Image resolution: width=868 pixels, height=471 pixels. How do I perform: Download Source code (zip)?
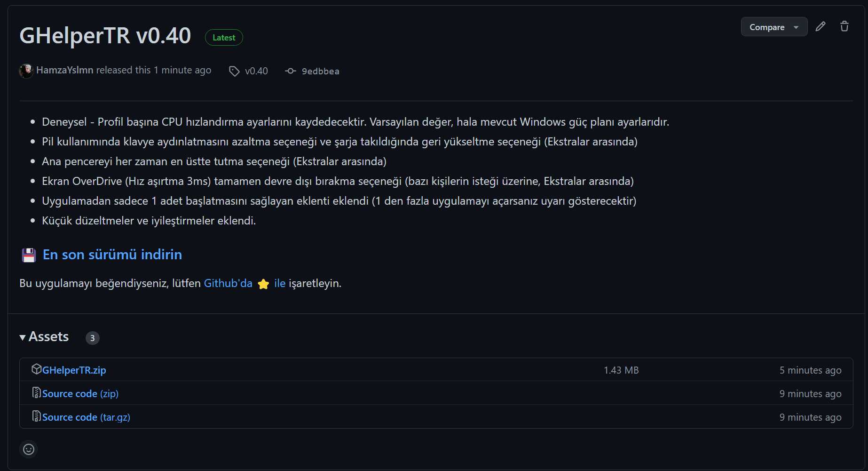coord(80,394)
